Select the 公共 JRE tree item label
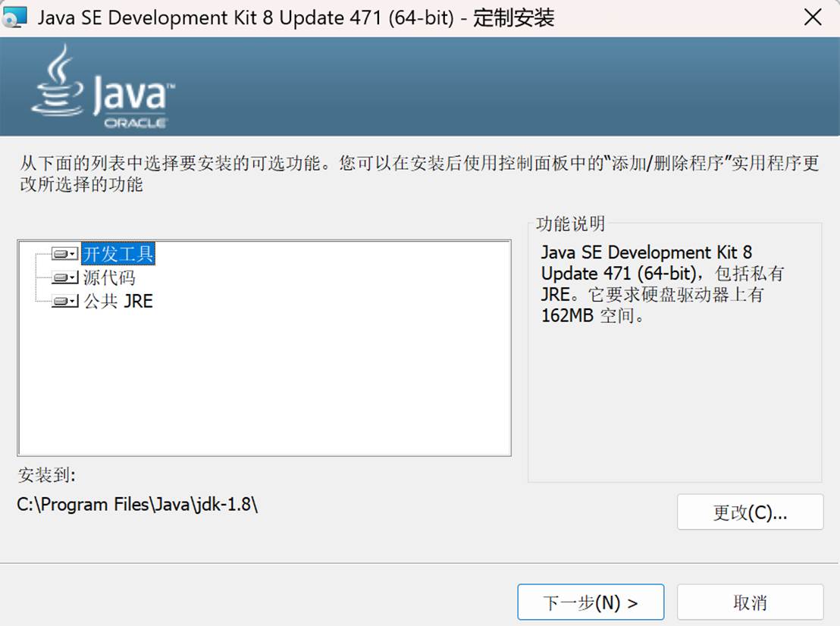 [118, 301]
